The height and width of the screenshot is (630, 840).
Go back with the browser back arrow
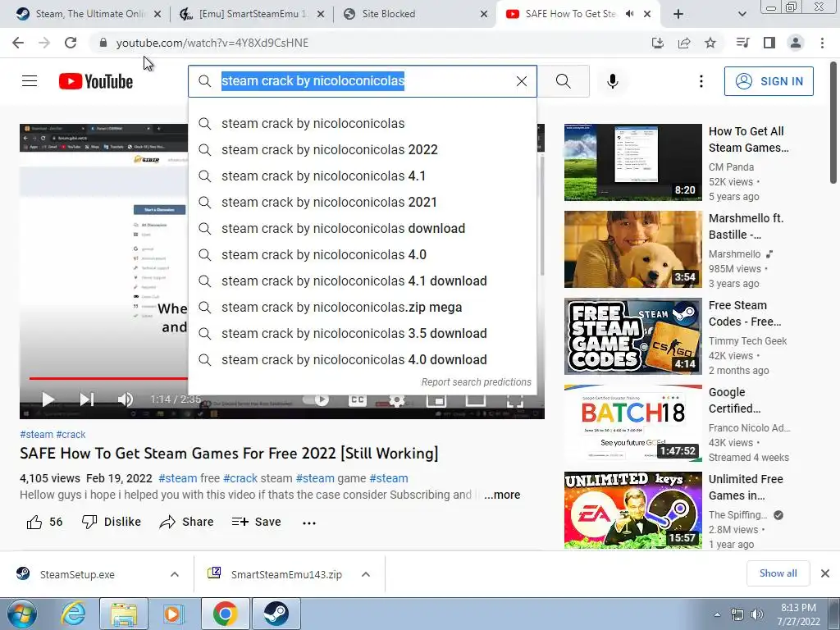18,43
